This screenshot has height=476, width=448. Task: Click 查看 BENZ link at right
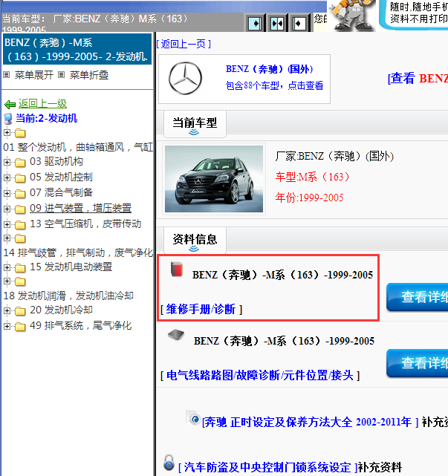pos(418,79)
